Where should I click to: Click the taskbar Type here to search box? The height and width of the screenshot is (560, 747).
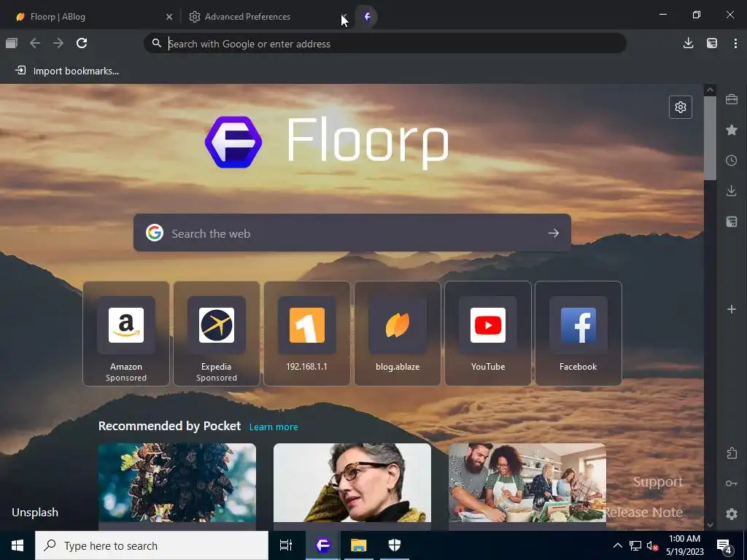pyautogui.click(x=152, y=545)
